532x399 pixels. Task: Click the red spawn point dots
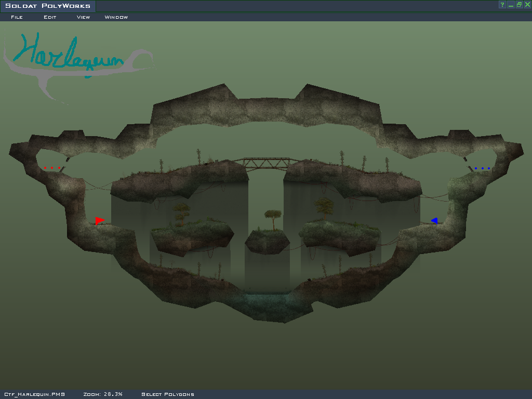coord(52,168)
